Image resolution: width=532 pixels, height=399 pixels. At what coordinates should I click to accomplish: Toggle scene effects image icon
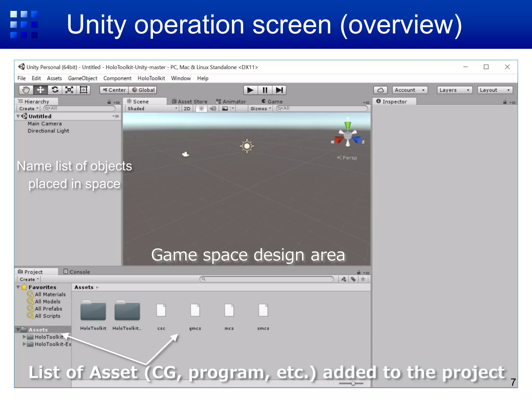tap(225, 109)
